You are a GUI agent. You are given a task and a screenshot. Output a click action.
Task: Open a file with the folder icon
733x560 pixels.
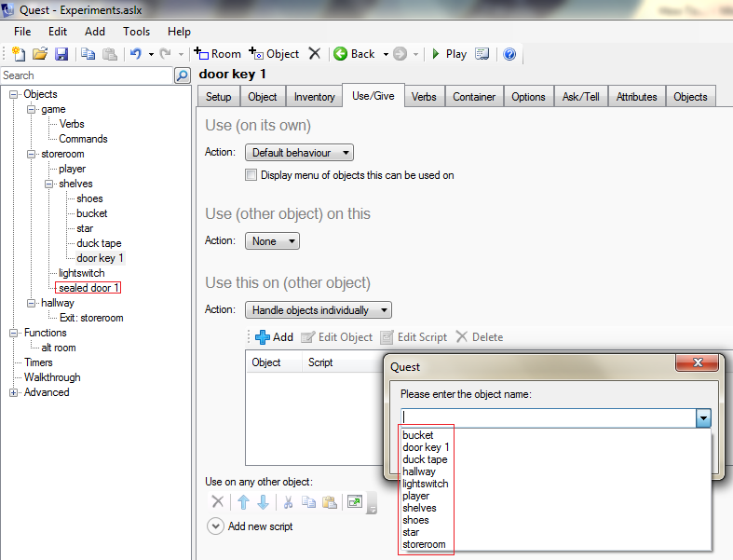(39, 54)
